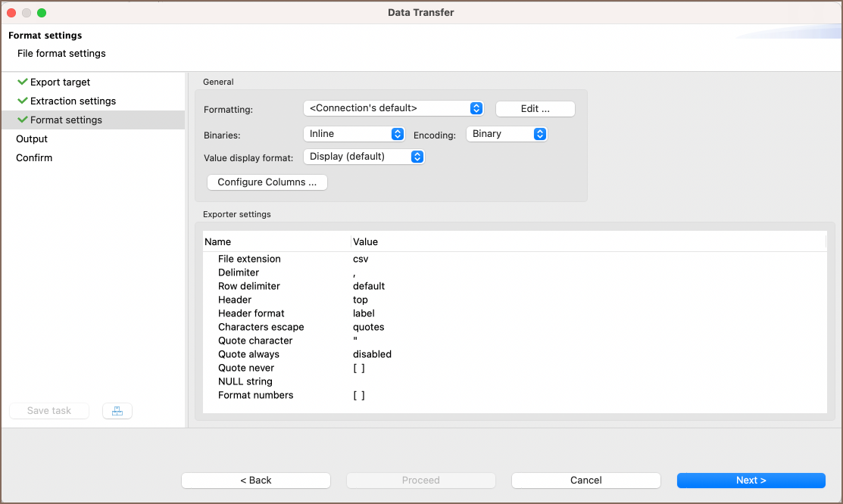Open the Export target step
Screen dimensions: 843x504
60,82
